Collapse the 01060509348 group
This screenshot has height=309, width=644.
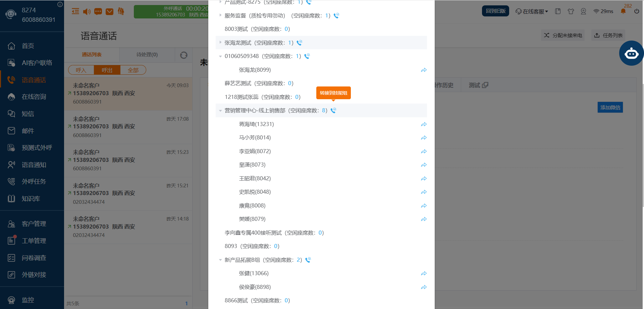tap(220, 56)
